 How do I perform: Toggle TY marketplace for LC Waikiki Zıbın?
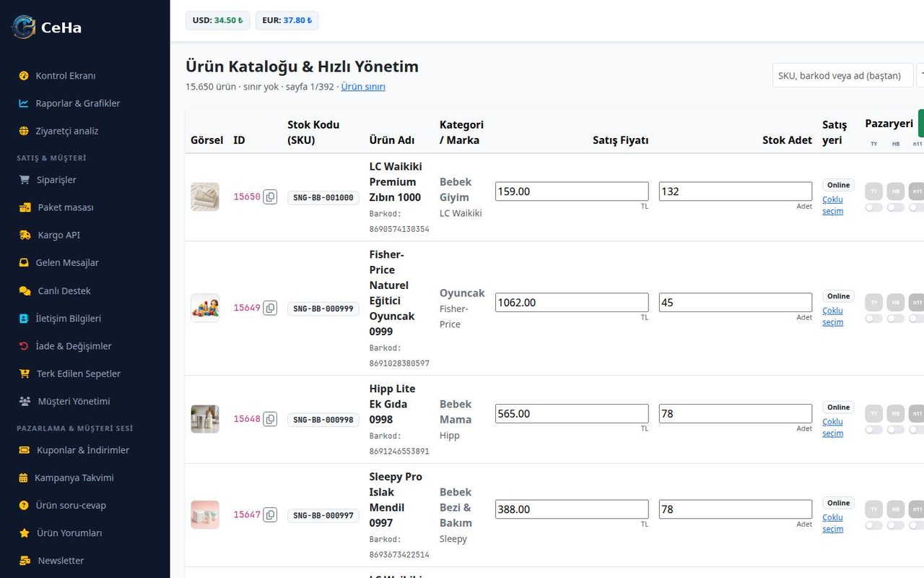[x=873, y=207]
